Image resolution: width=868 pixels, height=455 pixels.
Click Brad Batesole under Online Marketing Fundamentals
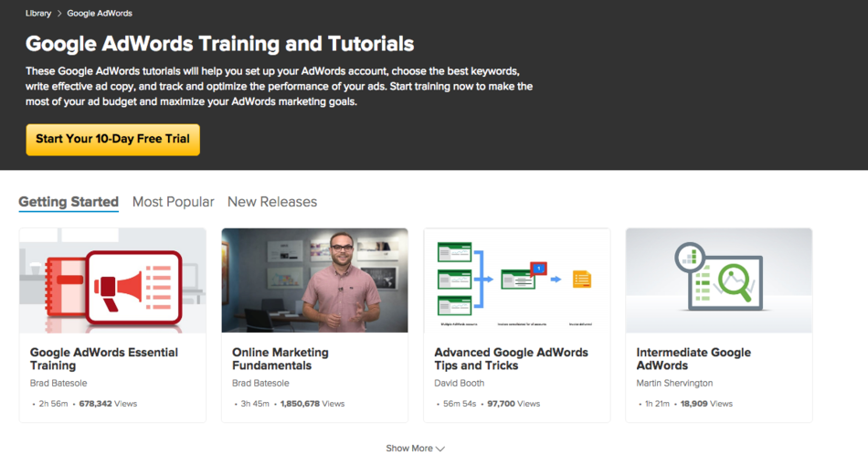[x=260, y=383]
